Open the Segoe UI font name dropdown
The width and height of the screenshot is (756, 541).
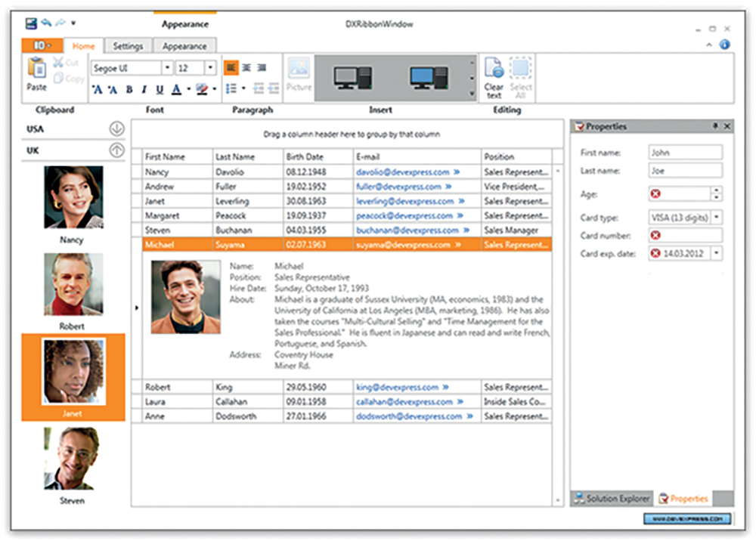(x=166, y=68)
